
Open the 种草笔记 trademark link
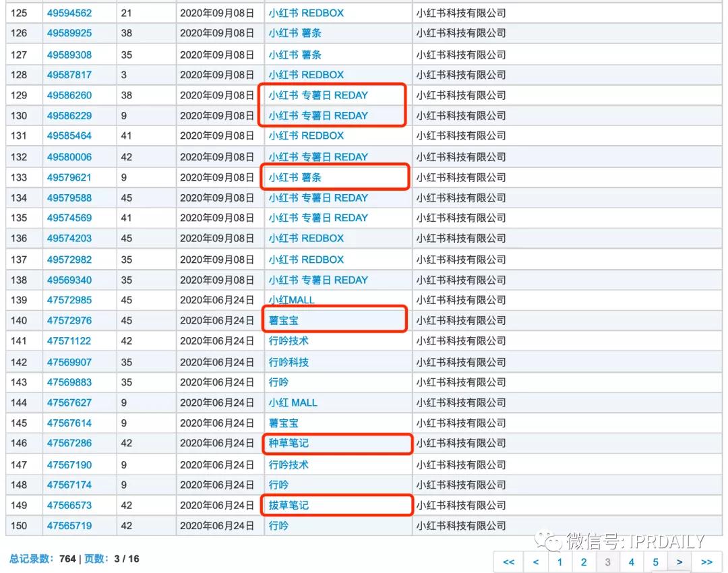point(289,443)
